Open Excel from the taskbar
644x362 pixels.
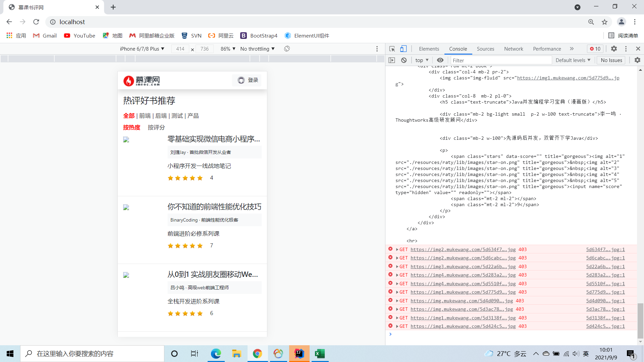point(320,354)
